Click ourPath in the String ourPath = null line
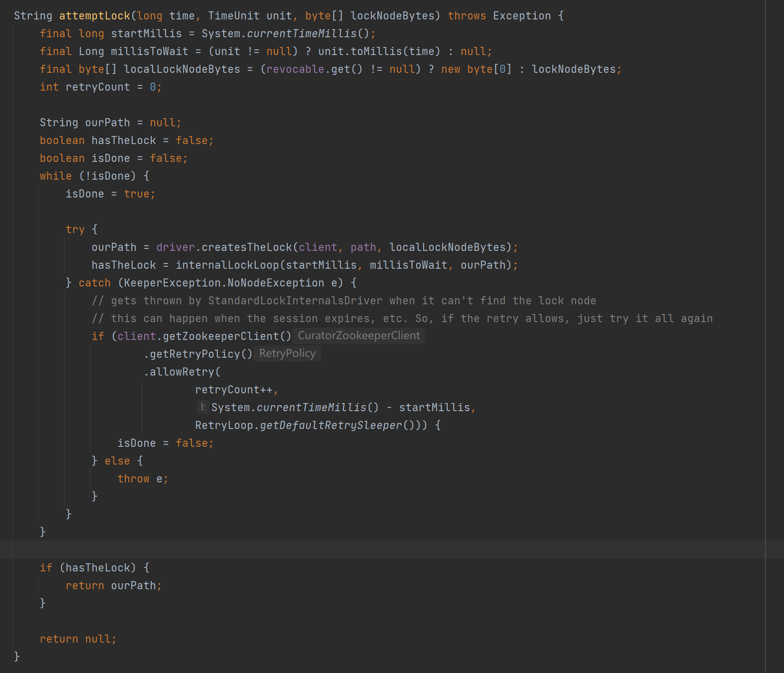The image size is (784, 673). pos(108,123)
